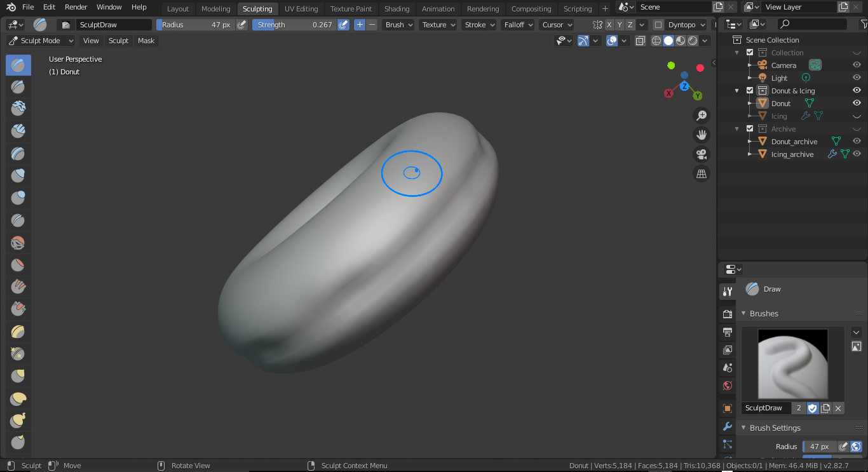Open the Active Tool properties tab
868x472 pixels.
click(728, 292)
